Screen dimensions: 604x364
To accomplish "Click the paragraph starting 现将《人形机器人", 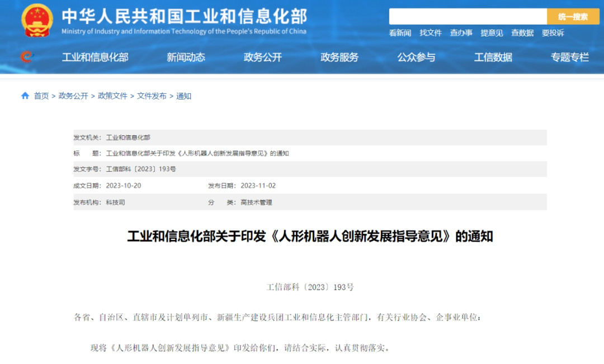I will coord(240,348).
